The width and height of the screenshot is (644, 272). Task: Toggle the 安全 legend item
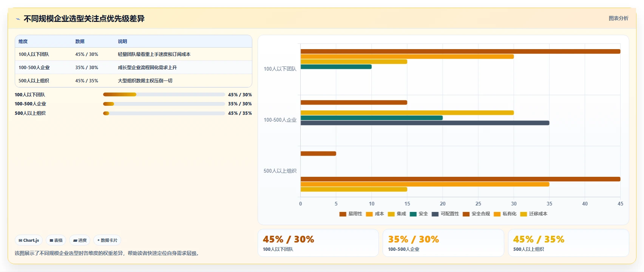tap(419, 214)
